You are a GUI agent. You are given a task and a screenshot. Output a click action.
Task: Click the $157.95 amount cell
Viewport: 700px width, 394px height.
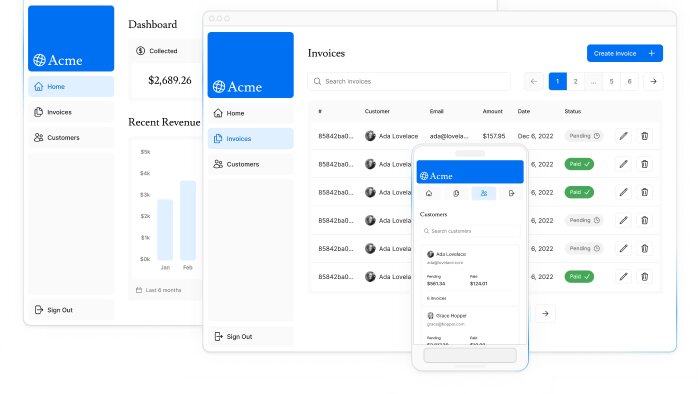tap(494, 136)
